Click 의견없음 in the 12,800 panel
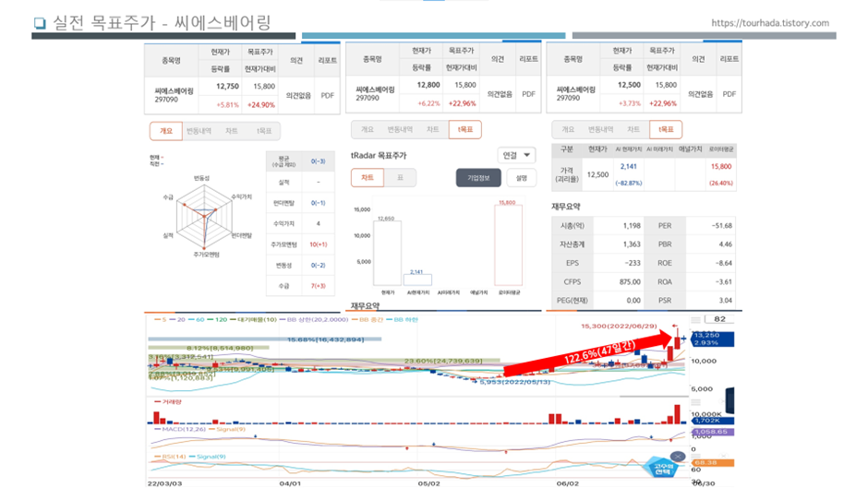 pos(500,94)
